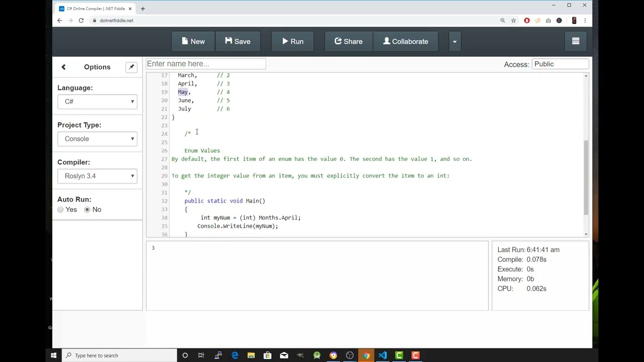644x362 pixels.
Task: Click the word May on line 19
Action: [183, 92]
